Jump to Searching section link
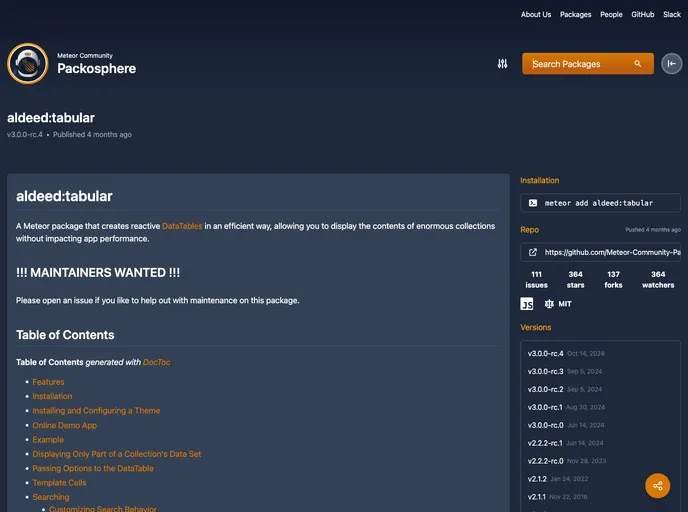Viewport: 688px width, 512px height. 51,497
